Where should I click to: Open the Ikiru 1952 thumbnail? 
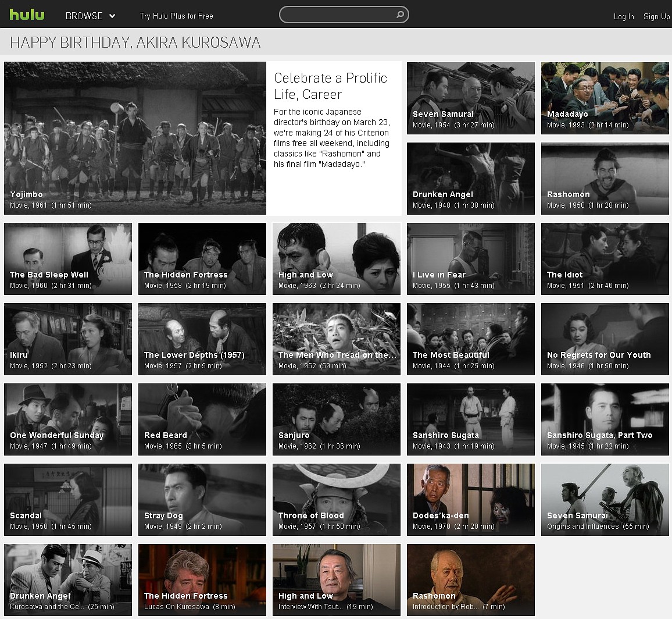[67, 339]
